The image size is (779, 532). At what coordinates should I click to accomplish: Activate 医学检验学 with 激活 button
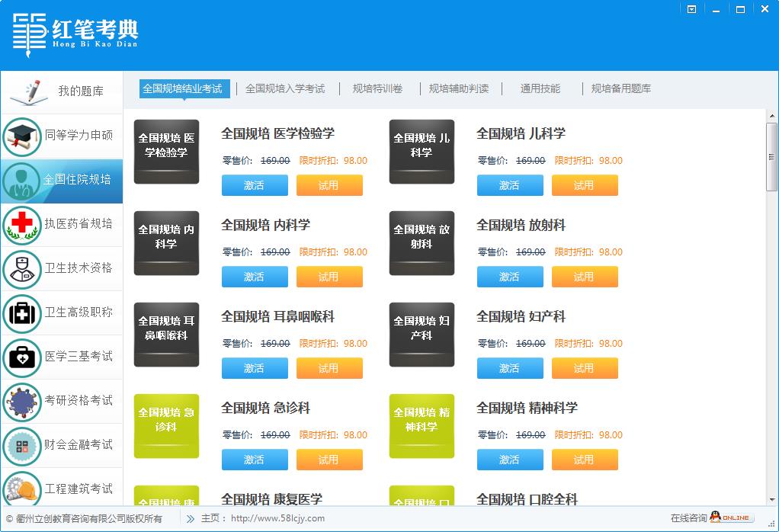pos(255,185)
